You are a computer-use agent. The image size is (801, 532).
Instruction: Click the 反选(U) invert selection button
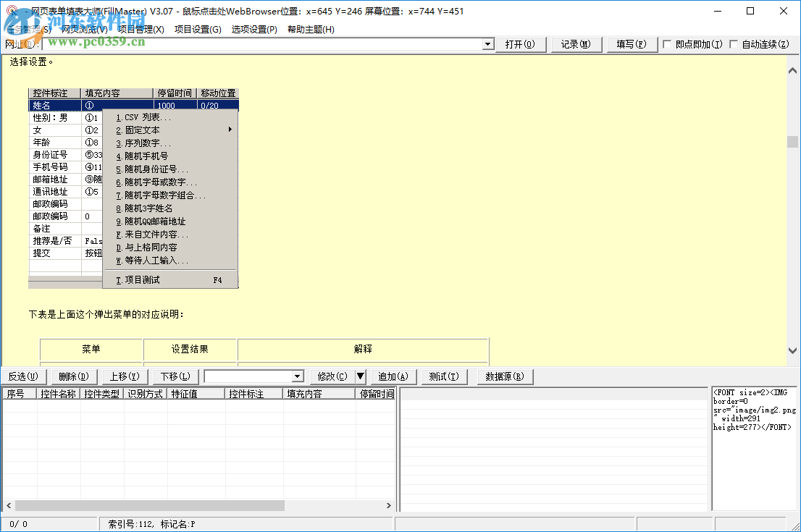(25, 376)
